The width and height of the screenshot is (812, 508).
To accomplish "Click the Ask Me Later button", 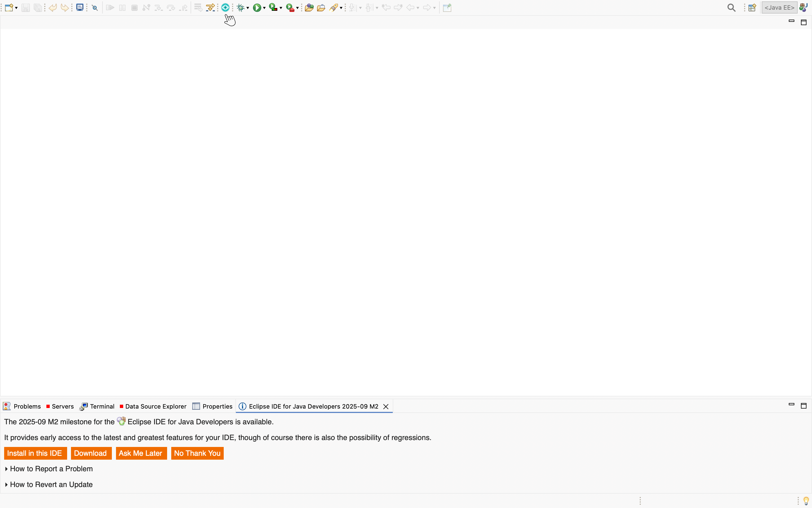I will [141, 453].
